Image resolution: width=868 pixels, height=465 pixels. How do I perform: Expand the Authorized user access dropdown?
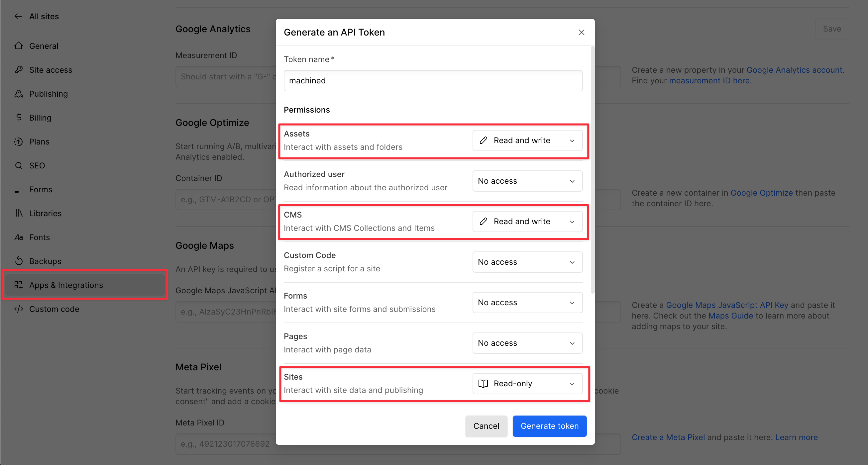[527, 181]
